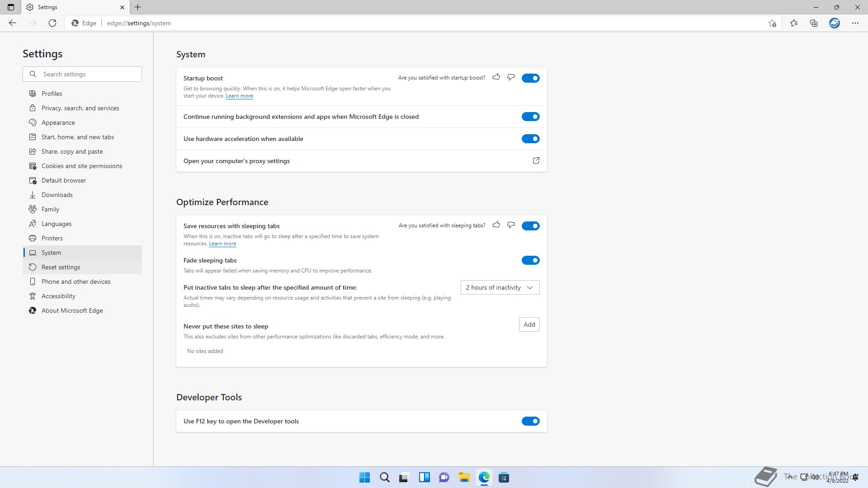Click the browser back arrow
This screenshot has height=488, width=868.
click(13, 23)
